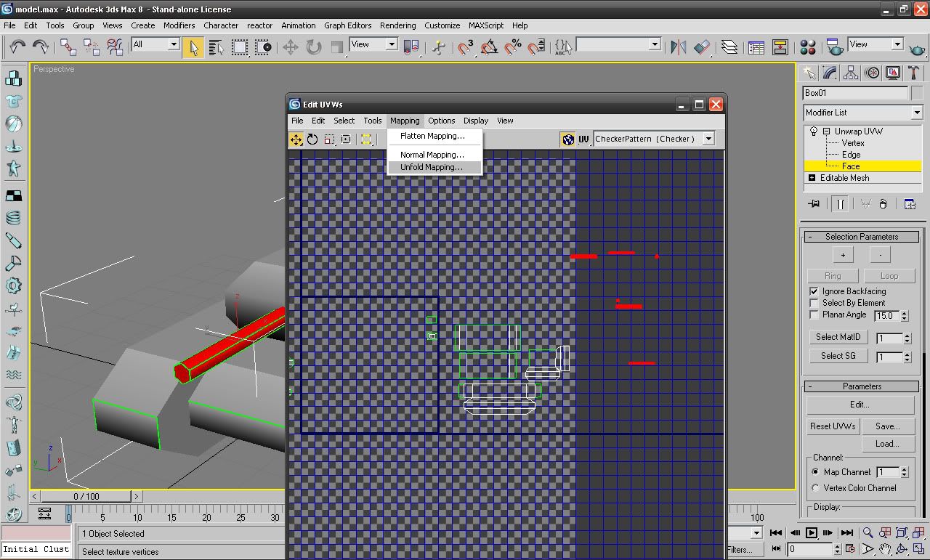
Task: Open the selection filter All dropdown
Action: click(x=155, y=44)
